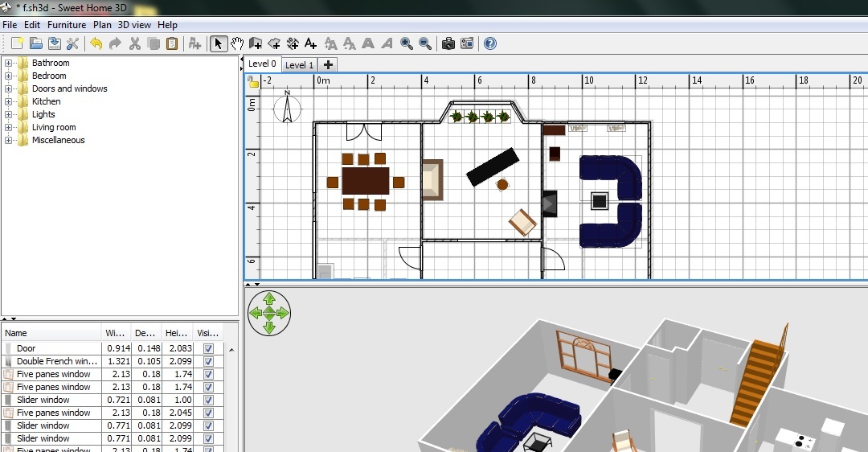The width and height of the screenshot is (868, 452).
Task: Add a new level with plus tab
Action: tap(328, 65)
